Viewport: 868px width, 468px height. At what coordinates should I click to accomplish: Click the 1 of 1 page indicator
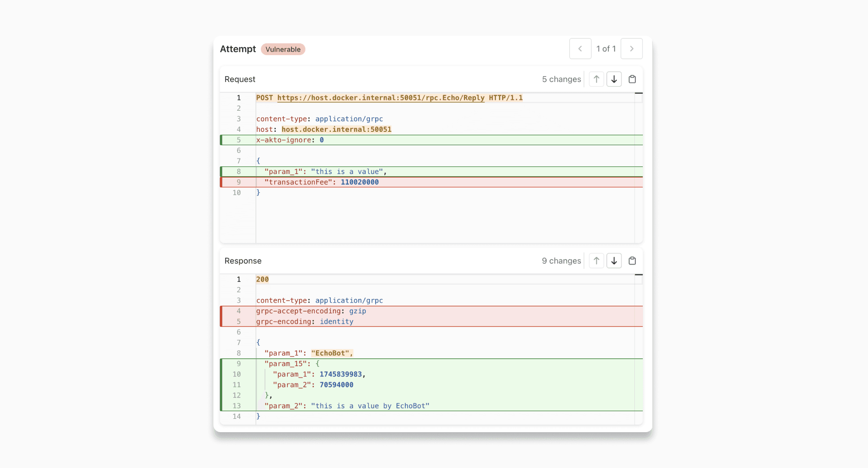606,48
